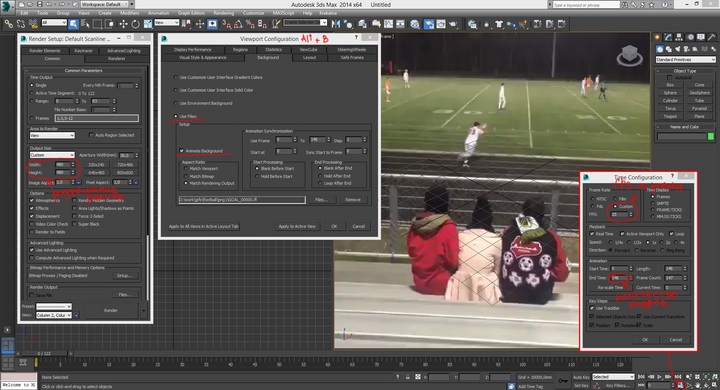Click the ViewCube in the viewport
Screen dimensions: 720x390
tap(629, 56)
